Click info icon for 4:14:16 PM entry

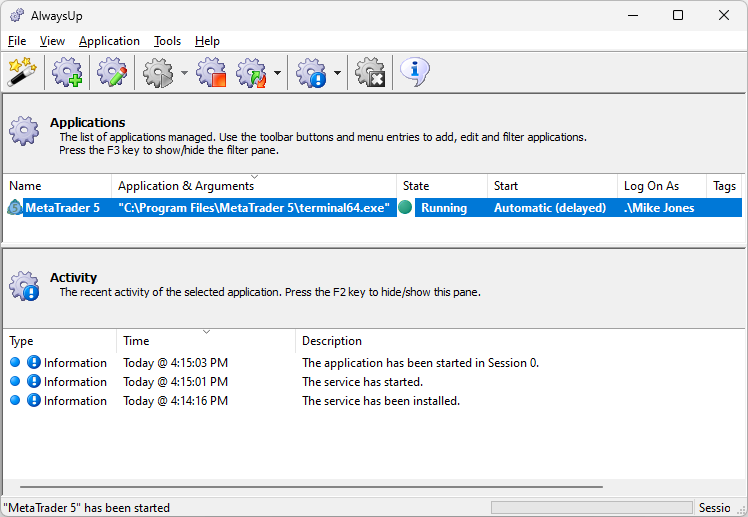pyautogui.click(x=33, y=400)
